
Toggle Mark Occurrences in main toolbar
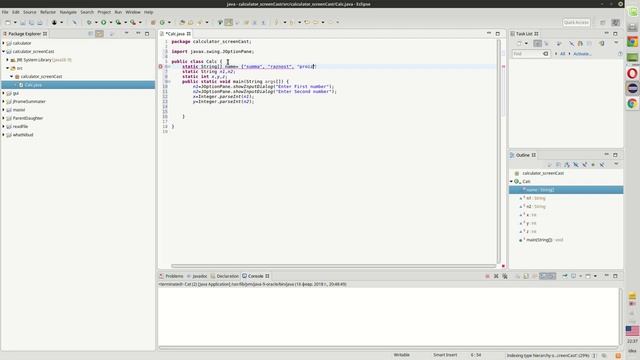[229, 22]
